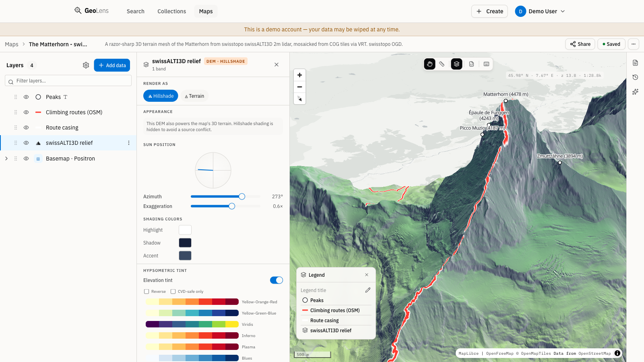Open the Maps tab
Image resolution: width=644 pixels, height=362 pixels.
click(x=206, y=11)
